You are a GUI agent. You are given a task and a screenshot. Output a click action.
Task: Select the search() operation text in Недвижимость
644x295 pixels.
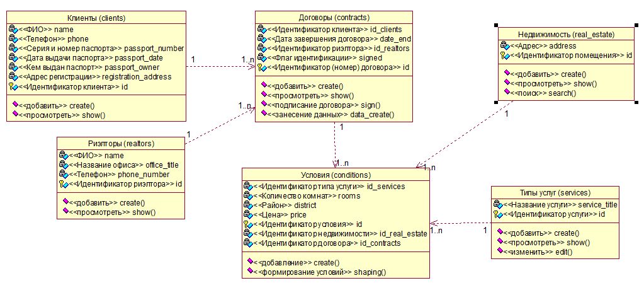tap(543, 93)
